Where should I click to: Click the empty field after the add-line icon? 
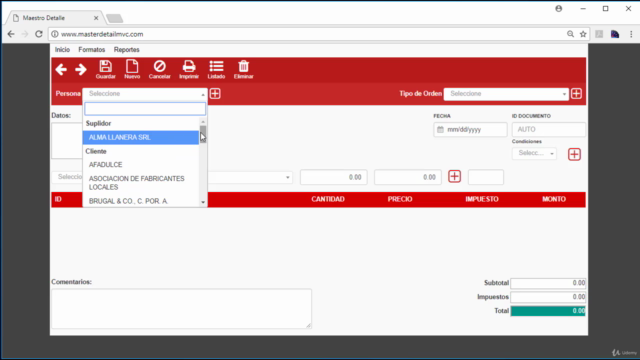[486, 177]
